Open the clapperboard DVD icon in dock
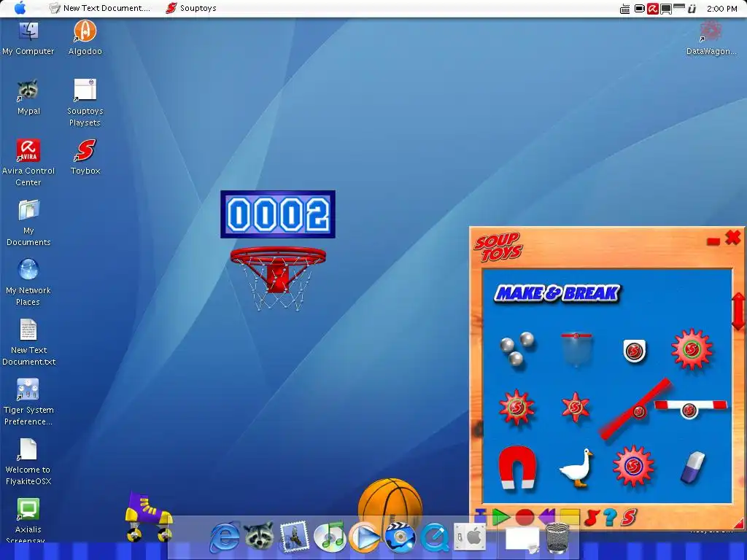747x560 pixels. click(x=400, y=536)
